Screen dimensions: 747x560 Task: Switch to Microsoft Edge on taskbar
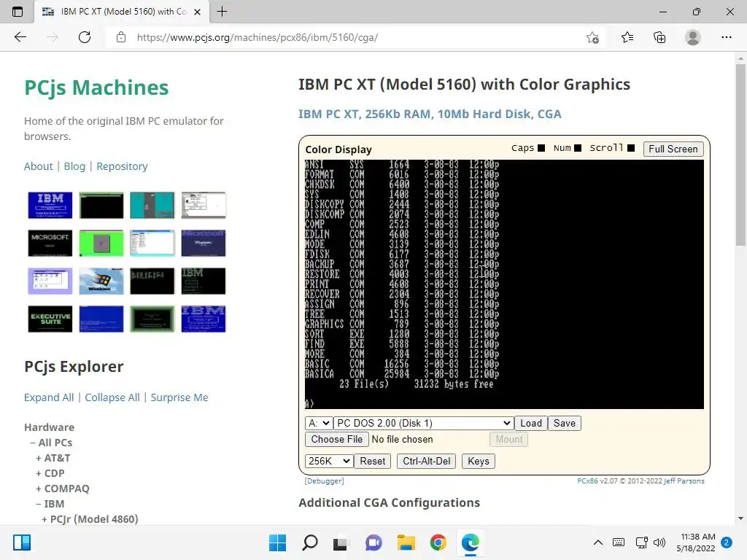(471, 542)
